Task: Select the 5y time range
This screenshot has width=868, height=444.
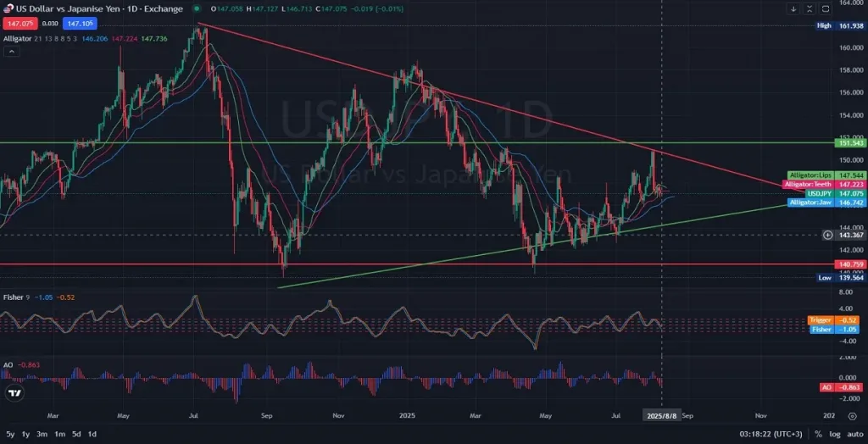Action: (x=10, y=434)
